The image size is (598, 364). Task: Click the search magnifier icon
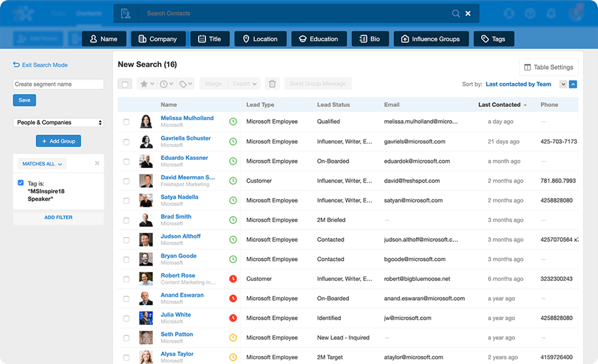coord(456,13)
